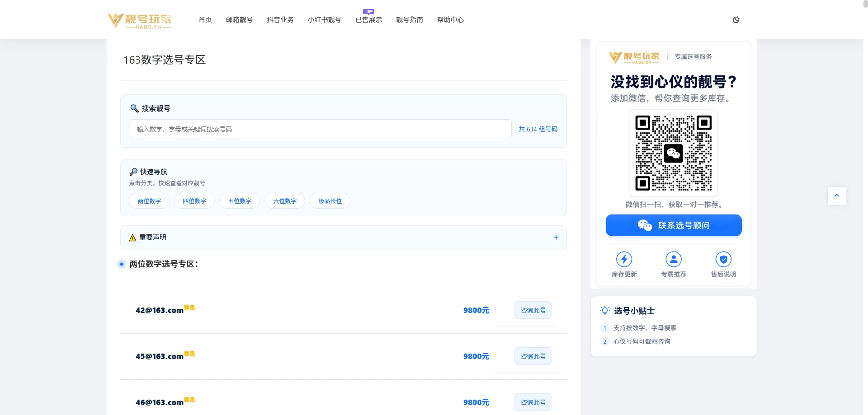This screenshot has height=415, width=868.
Task: Click the 163数字选号专区 page title
Action: click(165, 60)
